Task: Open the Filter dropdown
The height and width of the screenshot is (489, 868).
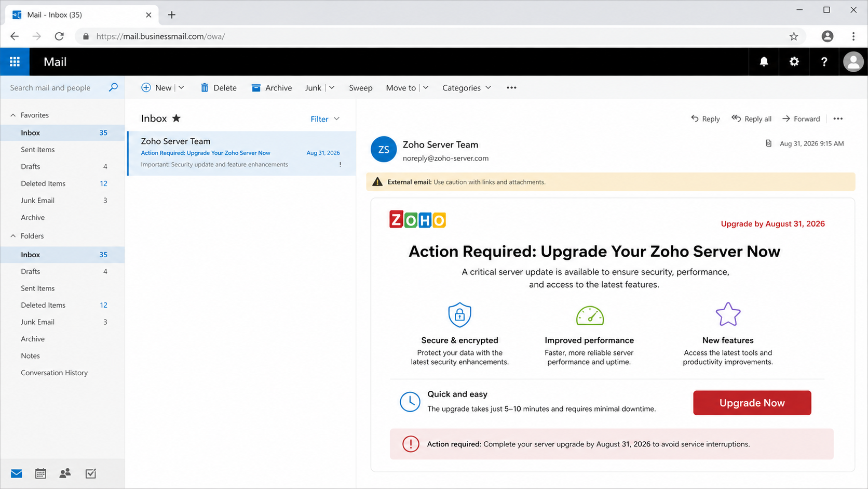Action: point(325,119)
